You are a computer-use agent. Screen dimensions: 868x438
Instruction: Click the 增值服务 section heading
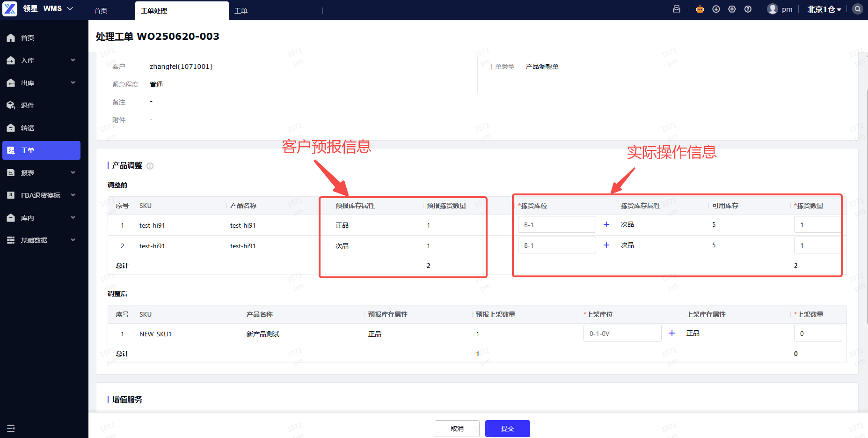(127, 400)
